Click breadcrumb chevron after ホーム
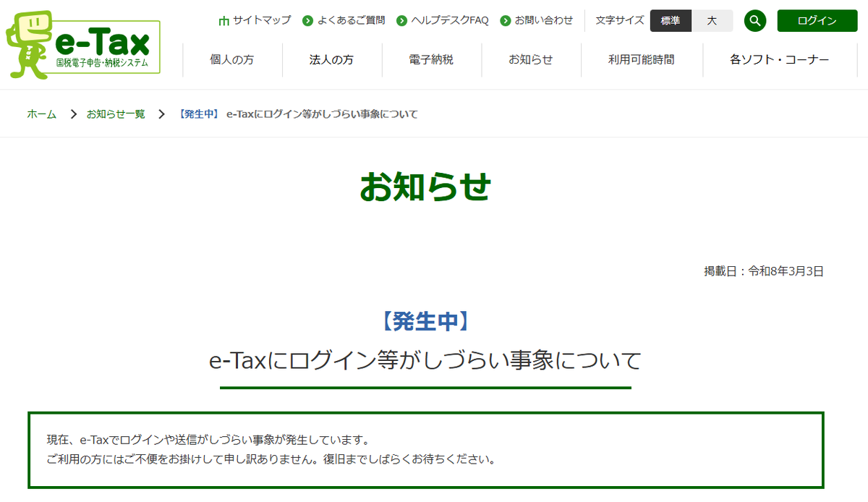The width and height of the screenshot is (868, 502). pyautogui.click(x=73, y=114)
